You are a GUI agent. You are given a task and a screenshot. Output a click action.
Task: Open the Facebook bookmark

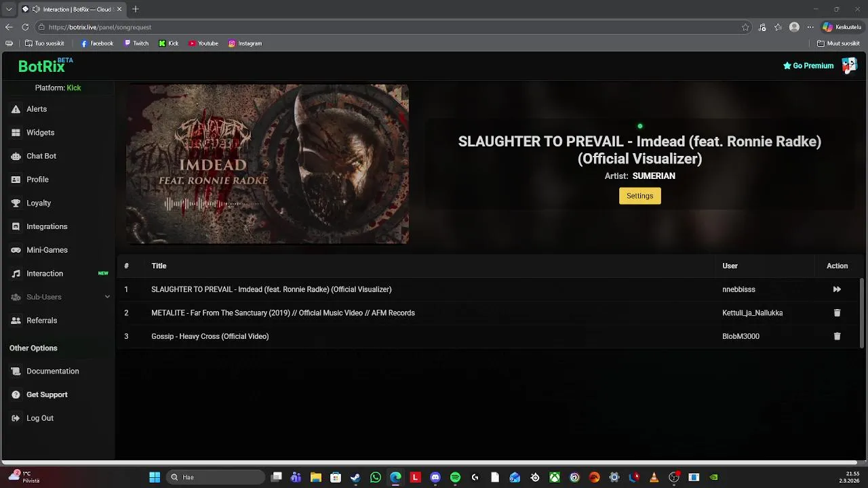(97, 43)
